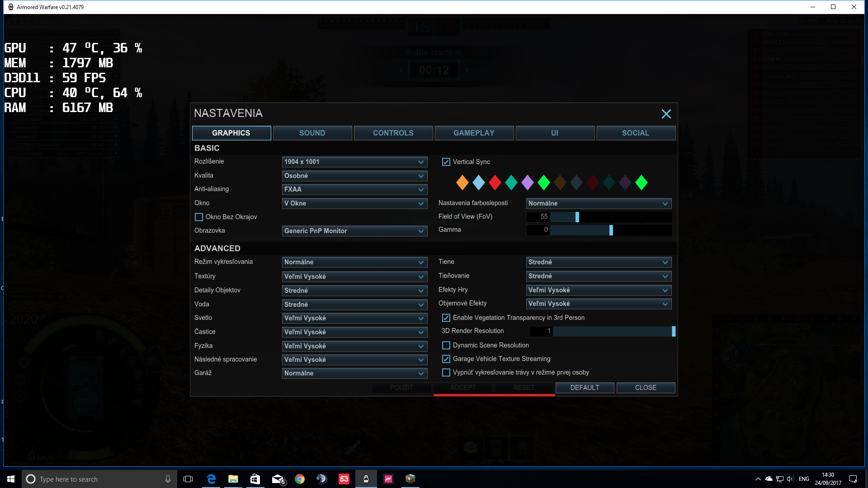Click the teal diamond color sample
The height and width of the screenshot is (488, 868).
pos(511,183)
